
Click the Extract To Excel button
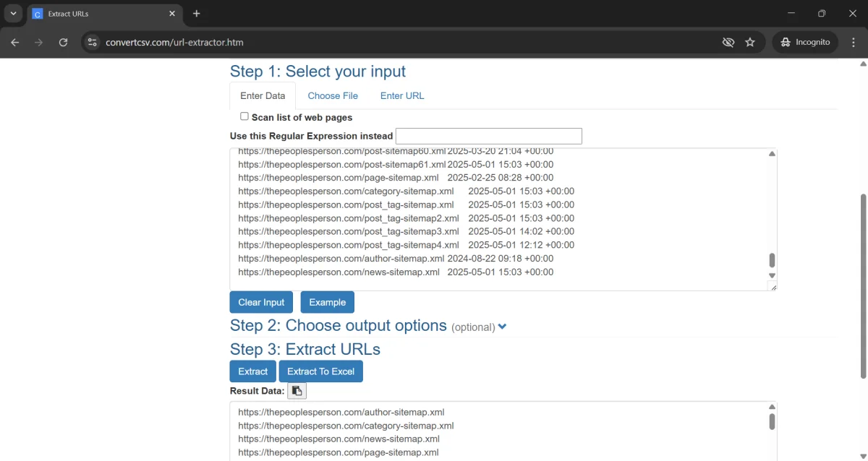pyautogui.click(x=320, y=371)
